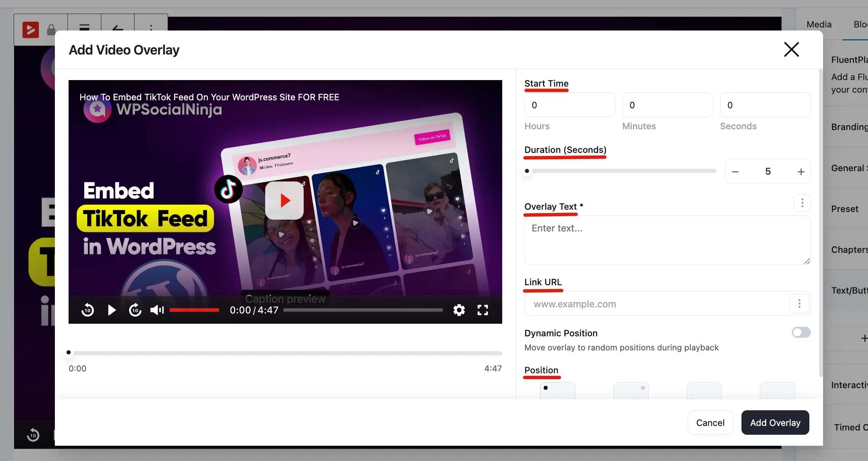Open the Link URL three-dot menu
The width and height of the screenshot is (868, 461).
[x=799, y=304]
